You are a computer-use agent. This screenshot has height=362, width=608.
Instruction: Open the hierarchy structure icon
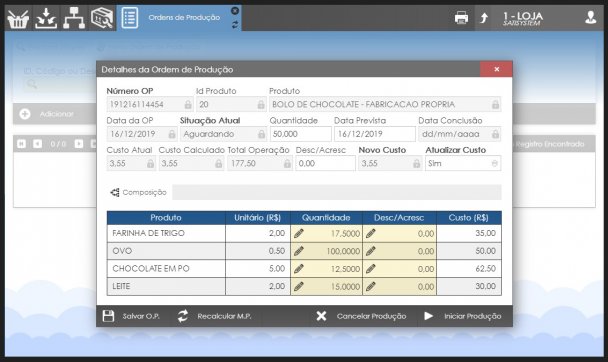(x=74, y=18)
